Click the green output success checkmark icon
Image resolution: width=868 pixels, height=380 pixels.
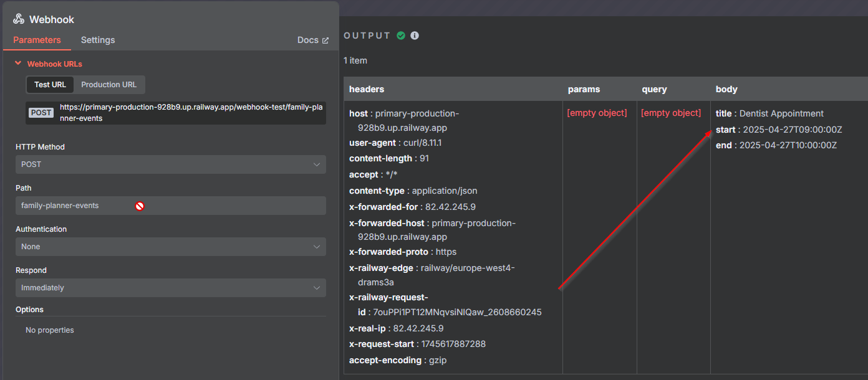pos(401,36)
